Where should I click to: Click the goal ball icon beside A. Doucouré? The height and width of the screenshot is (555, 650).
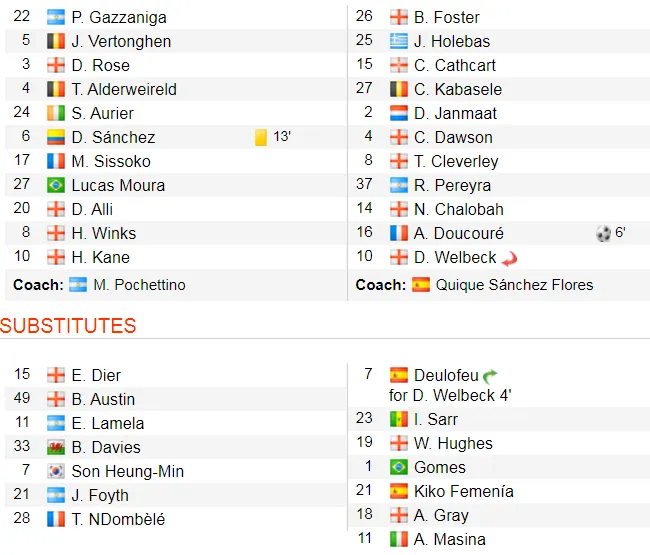604,233
